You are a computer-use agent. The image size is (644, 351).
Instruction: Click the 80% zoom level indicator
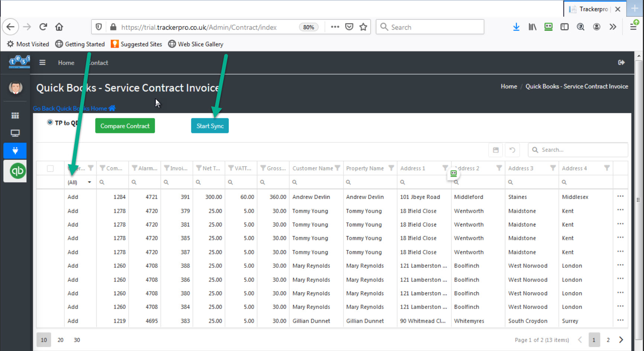pos(309,27)
